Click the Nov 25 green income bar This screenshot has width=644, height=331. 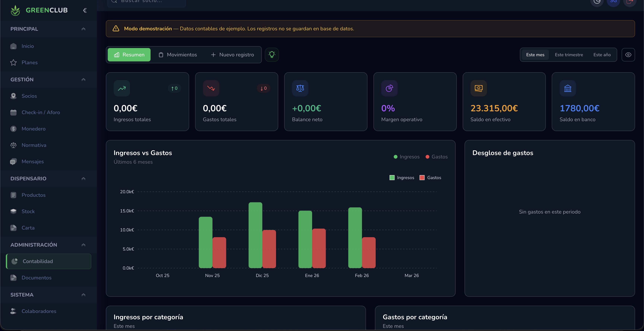(x=206, y=242)
